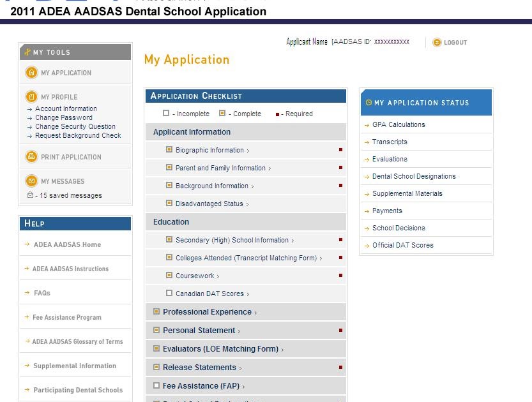Click the chevron after Colleges Attended
Image resolution: width=532 pixels, height=402 pixels.
coord(321,259)
